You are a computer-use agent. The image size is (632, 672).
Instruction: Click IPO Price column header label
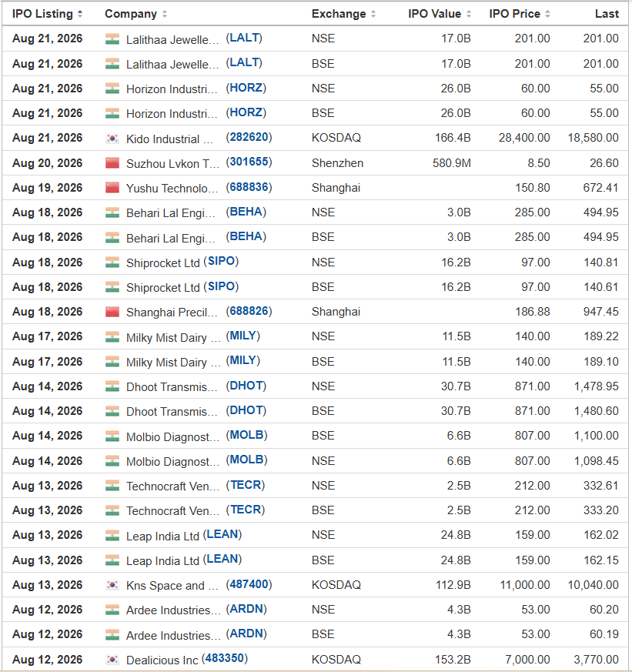[x=514, y=14]
